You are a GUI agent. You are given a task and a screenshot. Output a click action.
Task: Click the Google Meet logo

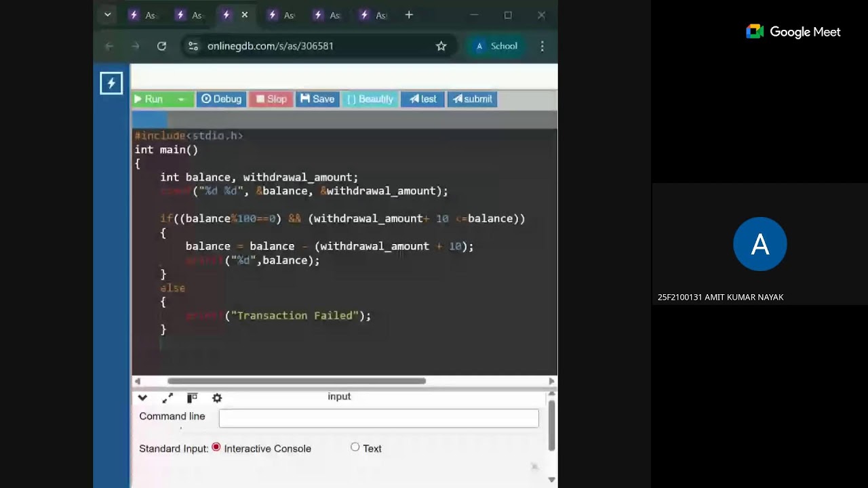tap(793, 32)
